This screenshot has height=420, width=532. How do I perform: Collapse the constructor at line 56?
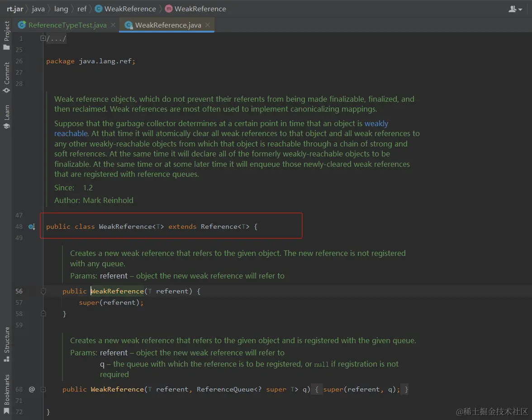(x=43, y=291)
